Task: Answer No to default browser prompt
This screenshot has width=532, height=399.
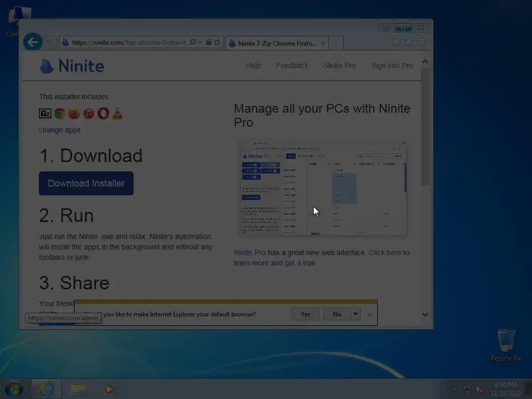Action: [x=337, y=314]
